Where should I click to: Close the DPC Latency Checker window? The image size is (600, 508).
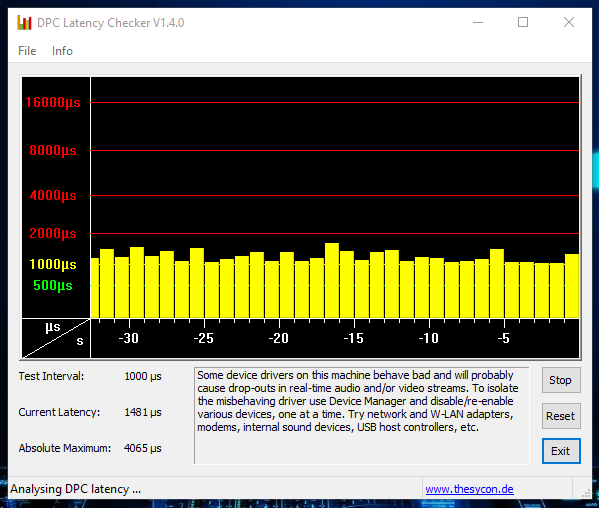tap(569, 22)
